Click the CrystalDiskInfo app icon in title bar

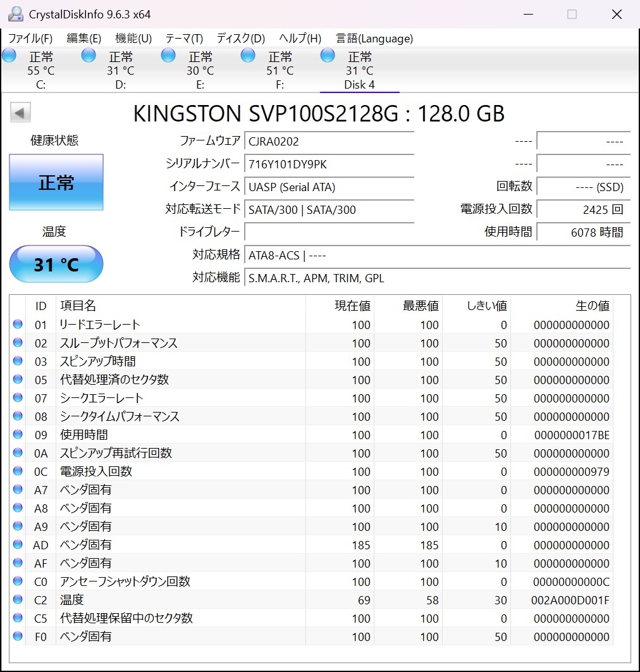[x=15, y=14]
